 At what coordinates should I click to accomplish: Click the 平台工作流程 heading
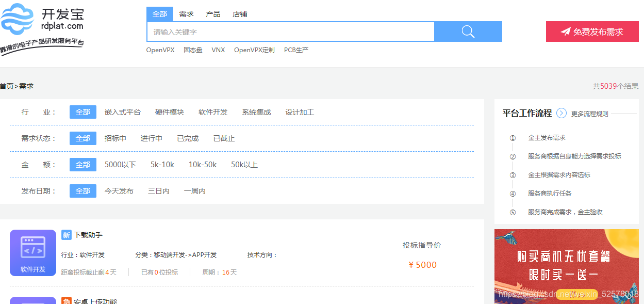point(527,113)
